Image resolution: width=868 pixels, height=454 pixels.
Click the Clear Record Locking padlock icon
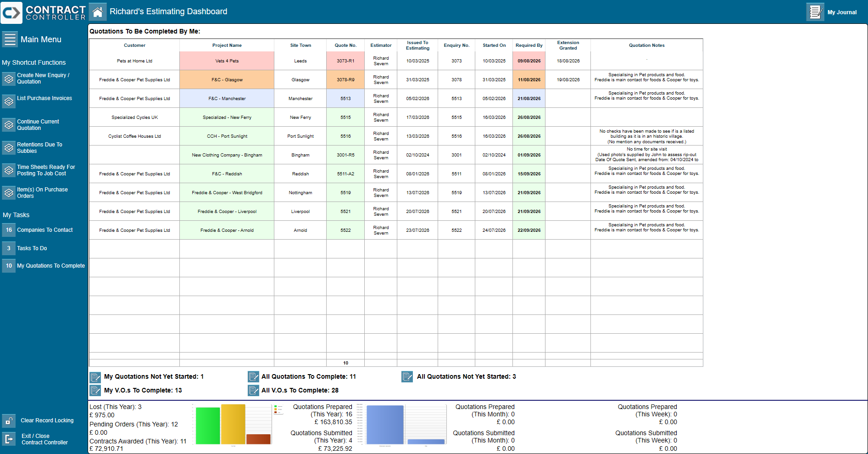click(x=9, y=420)
